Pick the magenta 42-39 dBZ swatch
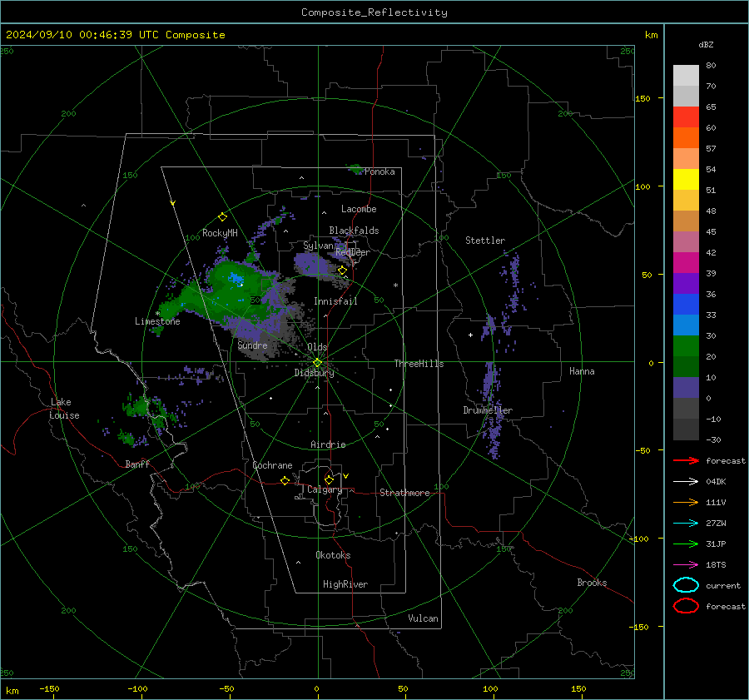749x700 pixels. pyautogui.click(x=686, y=263)
